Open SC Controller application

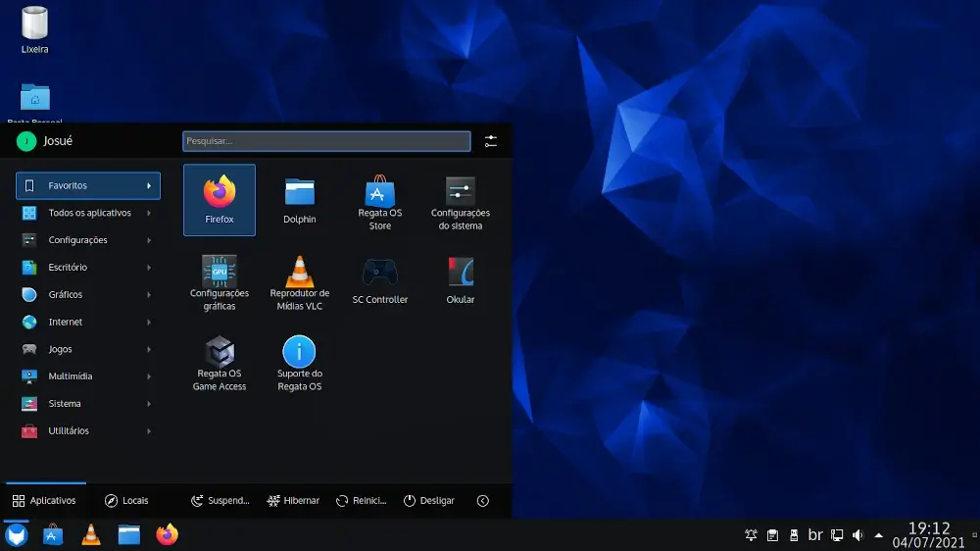[x=380, y=279]
